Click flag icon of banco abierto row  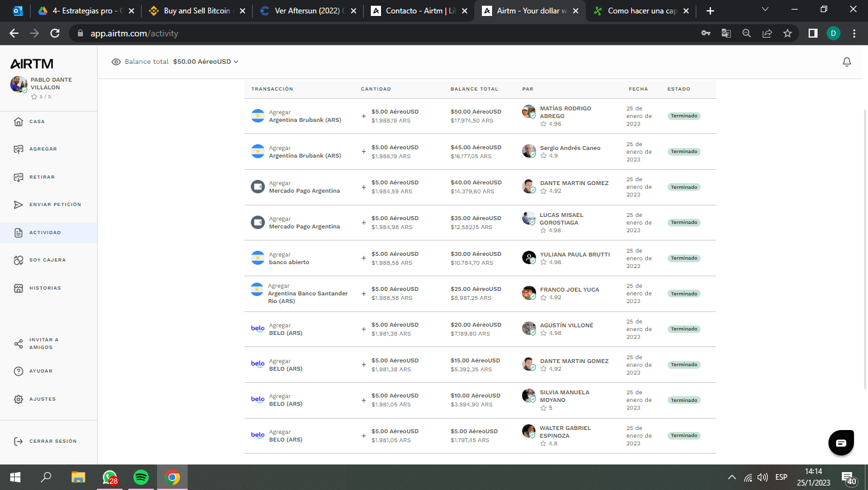pos(258,258)
